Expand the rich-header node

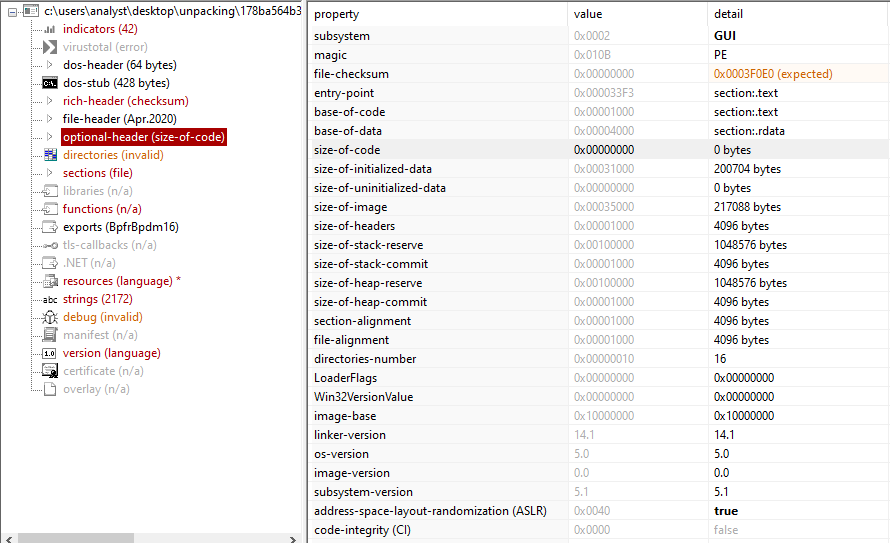49,101
